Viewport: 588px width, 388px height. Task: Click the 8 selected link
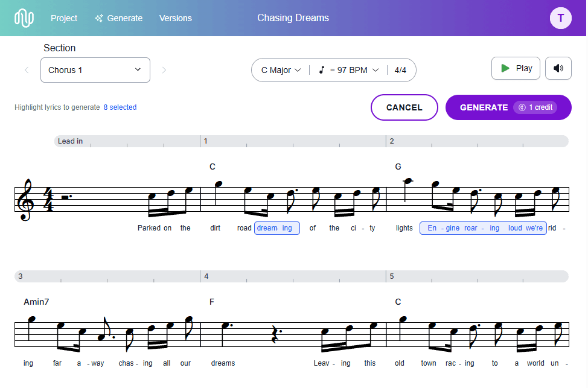[120, 107]
